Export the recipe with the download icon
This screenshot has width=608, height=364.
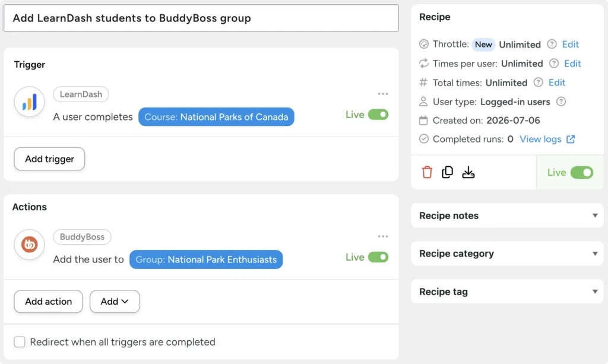pos(468,172)
